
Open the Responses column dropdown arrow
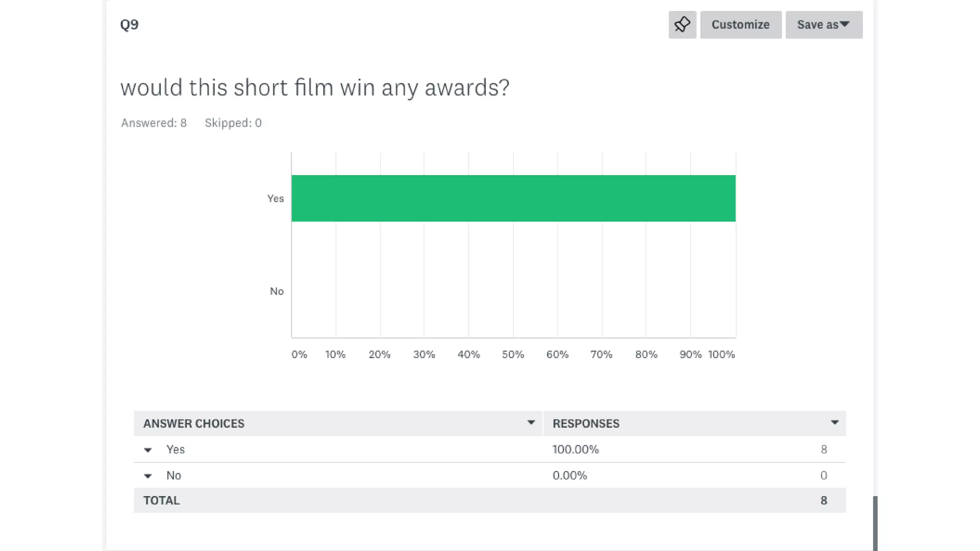point(835,423)
